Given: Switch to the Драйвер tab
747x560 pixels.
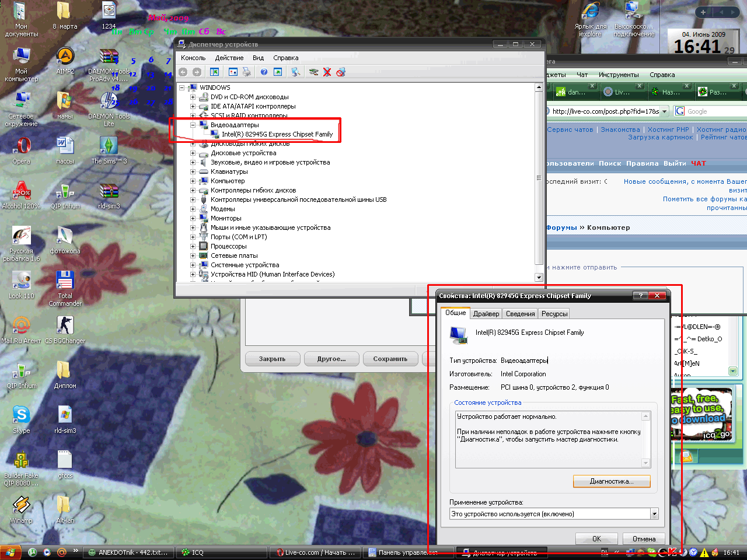Looking at the screenshot, I should click(486, 314).
